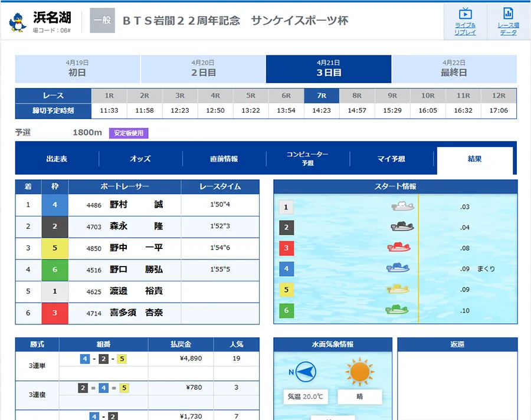
Task: Open the オッズ tab
Action: click(140, 159)
